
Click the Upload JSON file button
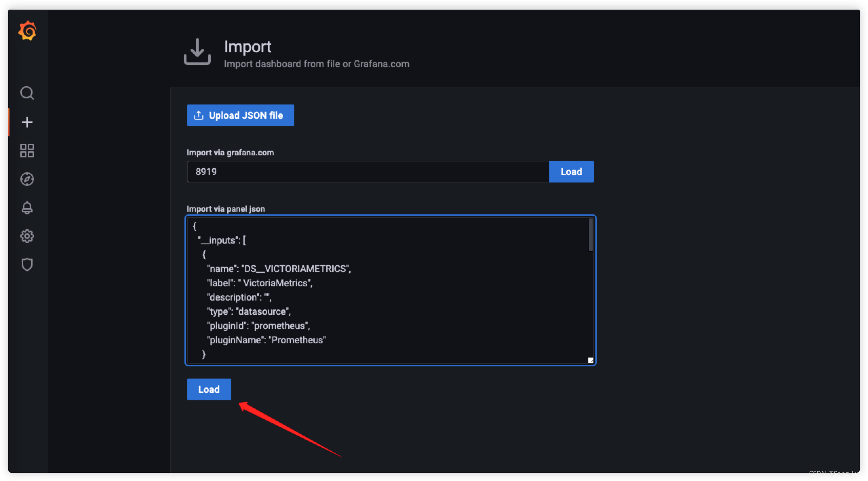coord(240,115)
